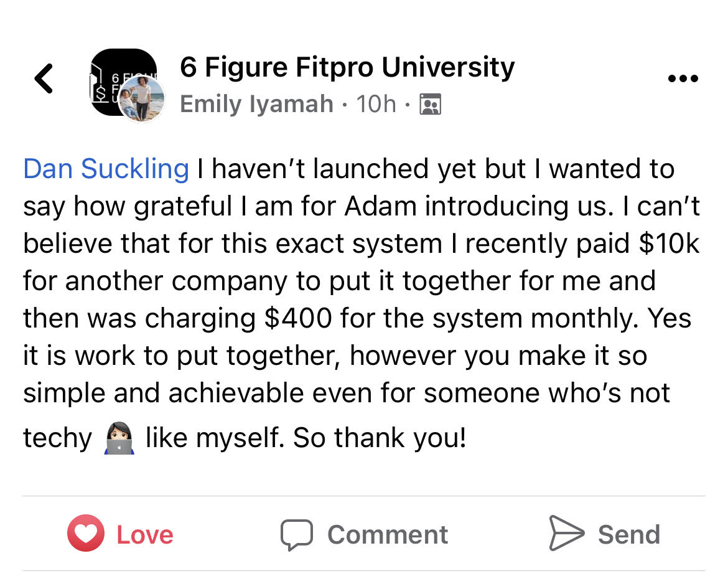Go back using the left arrow
This screenshot has width=728, height=576.
coord(44,78)
